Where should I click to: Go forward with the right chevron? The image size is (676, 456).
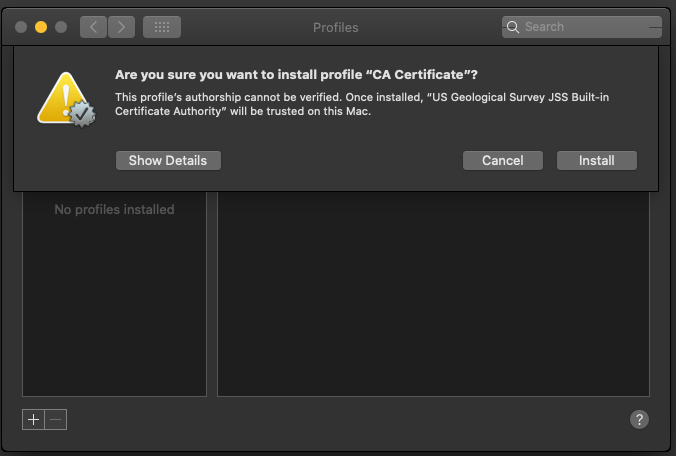click(122, 27)
